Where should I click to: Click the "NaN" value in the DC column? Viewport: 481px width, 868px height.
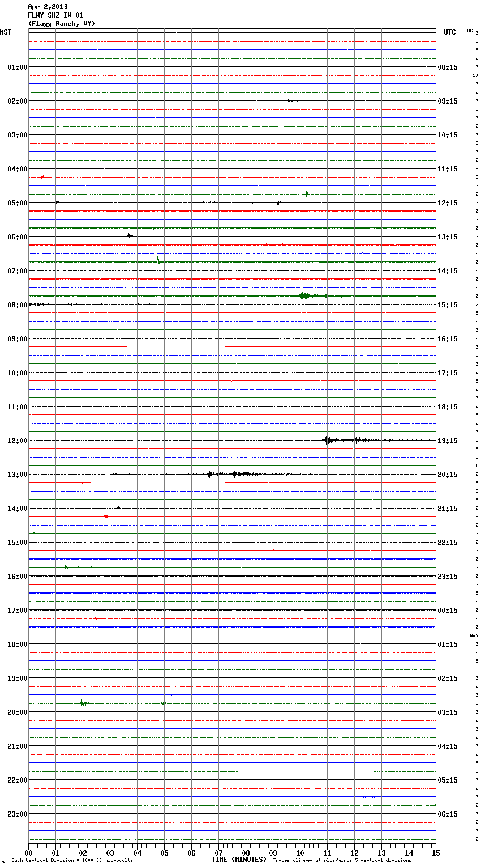click(474, 636)
